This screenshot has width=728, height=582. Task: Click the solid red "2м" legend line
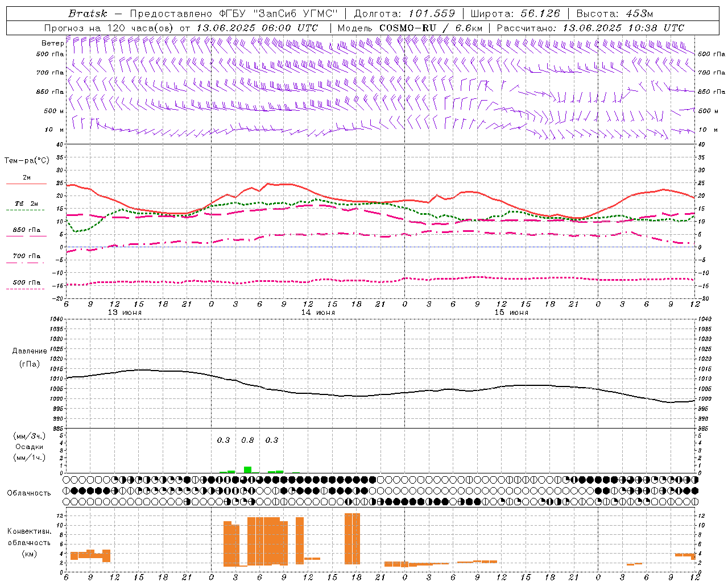26,184
